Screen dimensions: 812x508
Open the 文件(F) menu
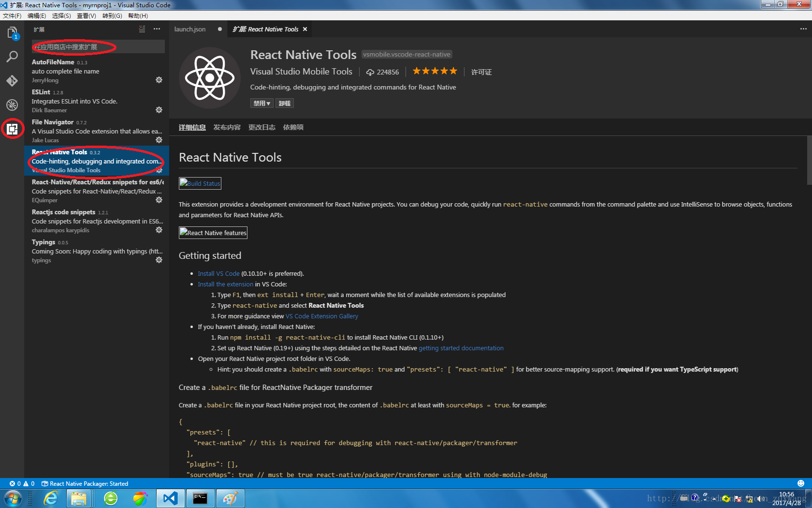12,15
